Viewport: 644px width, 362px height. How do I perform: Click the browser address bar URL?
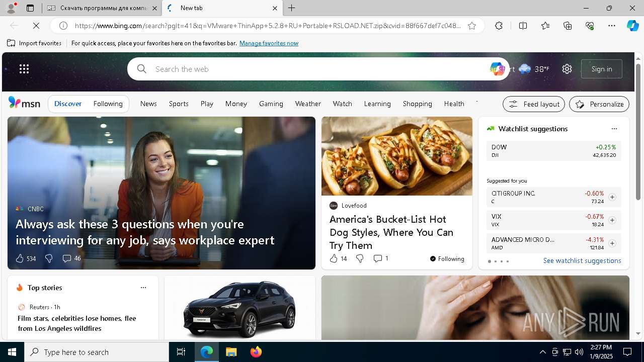point(268,26)
